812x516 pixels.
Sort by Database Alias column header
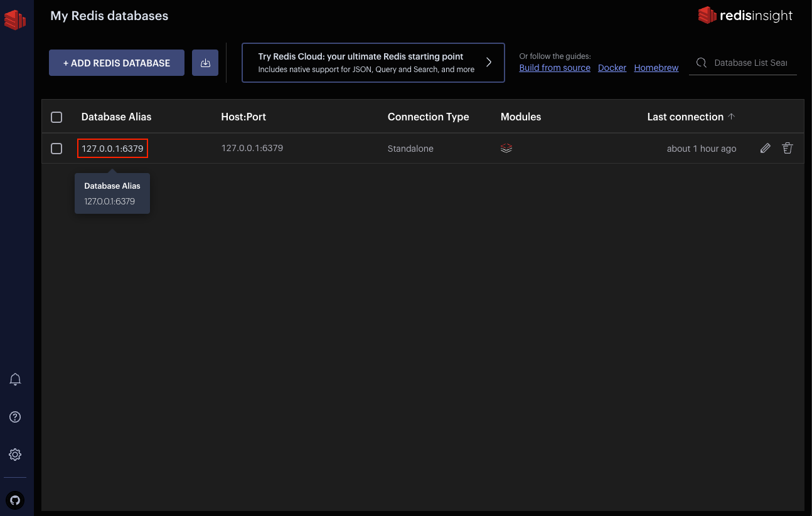tap(116, 117)
